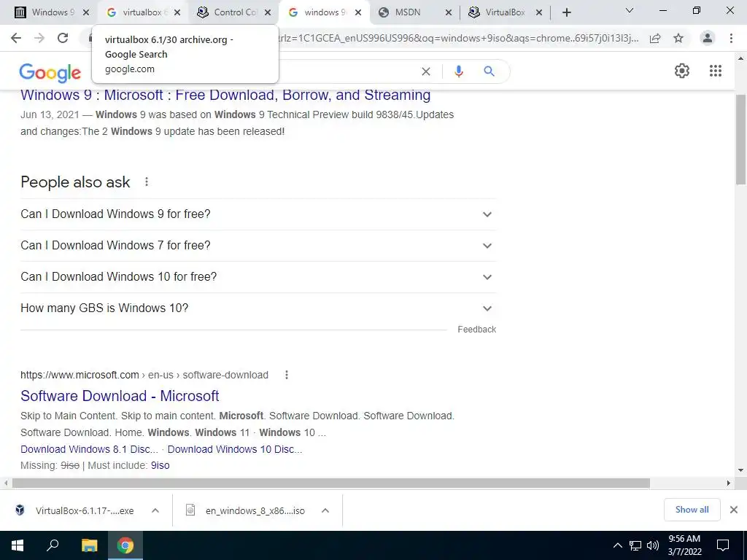The height and width of the screenshot is (560, 747).
Task: Open Google quick settings gear
Action: tap(682, 71)
